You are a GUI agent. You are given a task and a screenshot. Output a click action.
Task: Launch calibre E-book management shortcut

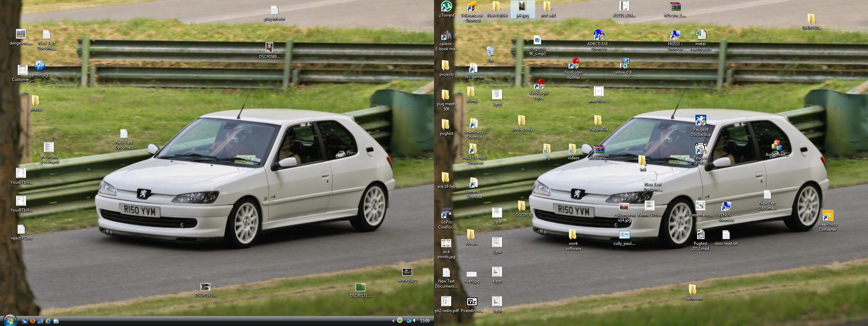point(446,36)
